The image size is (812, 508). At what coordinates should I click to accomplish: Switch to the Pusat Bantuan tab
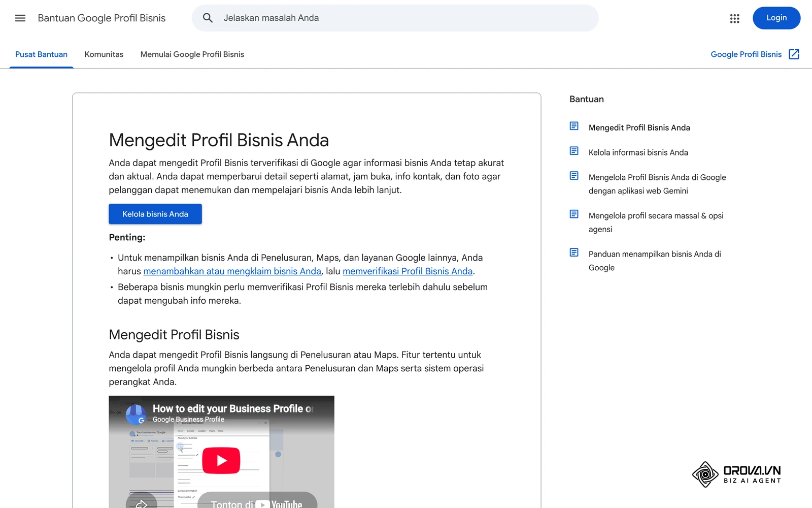point(41,54)
